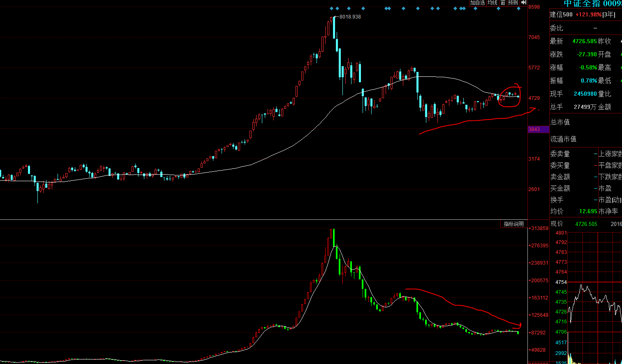Click the 涨跌 value -27.390
This screenshot has width=622, height=364.
587,55
